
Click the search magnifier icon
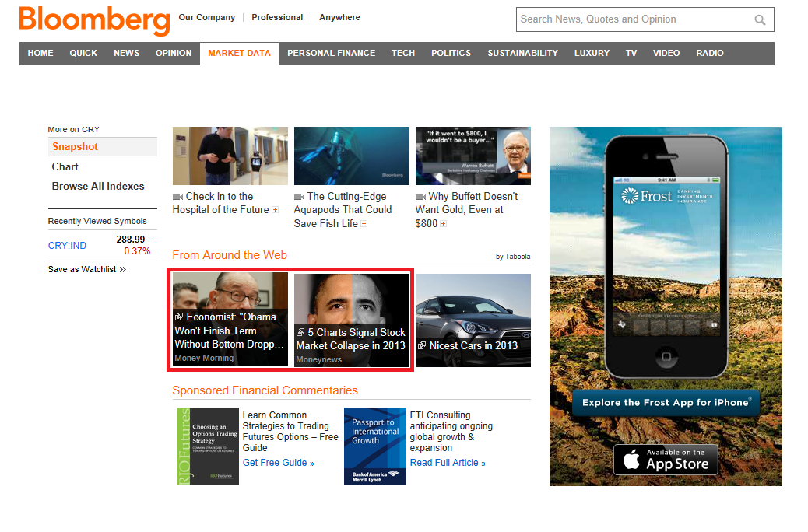coord(760,19)
